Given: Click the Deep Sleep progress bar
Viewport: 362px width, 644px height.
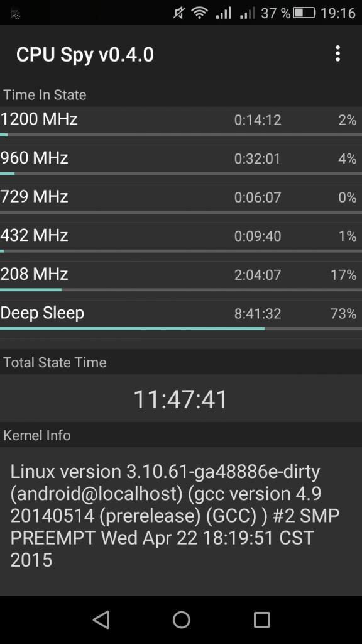Looking at the screenshot, I should 181,328.
